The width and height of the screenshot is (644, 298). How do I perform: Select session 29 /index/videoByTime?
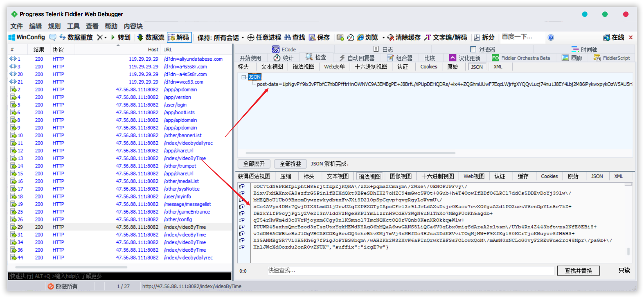click(120, 227)
